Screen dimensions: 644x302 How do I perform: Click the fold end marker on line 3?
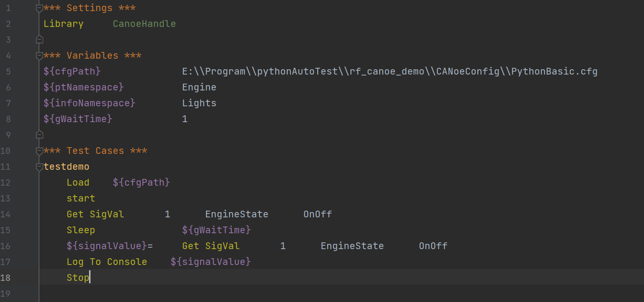39,39
